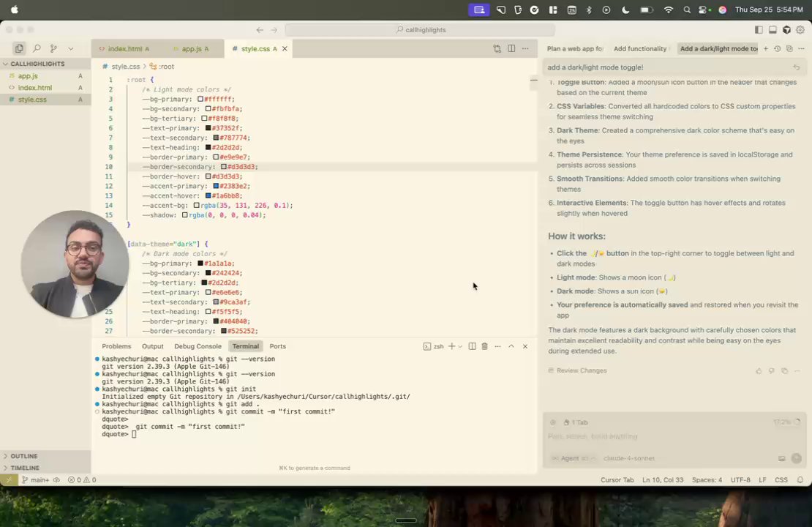This screenshot has height=527, width=812.
Task: Switch to the Problems panel tab
Action: pyautogui.click(x=116, y=346)
